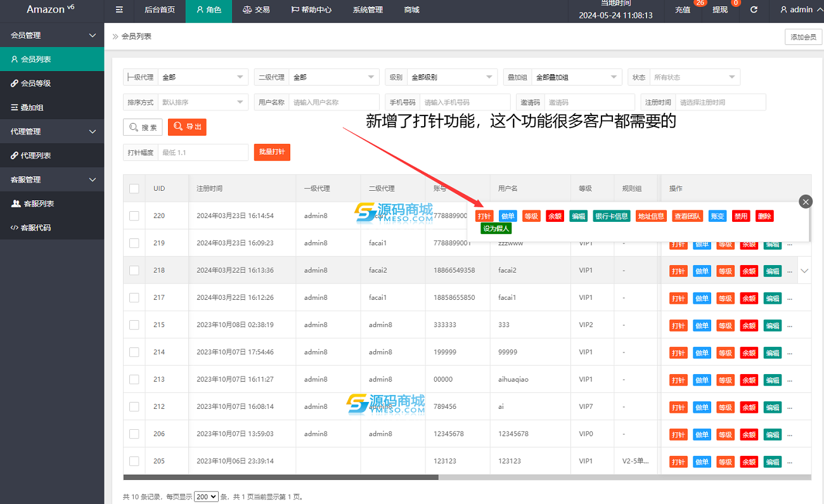Open the 状态 dropdown
This screenshot has height=504, width=824.
pyautogui.click(x=695, y=77)
